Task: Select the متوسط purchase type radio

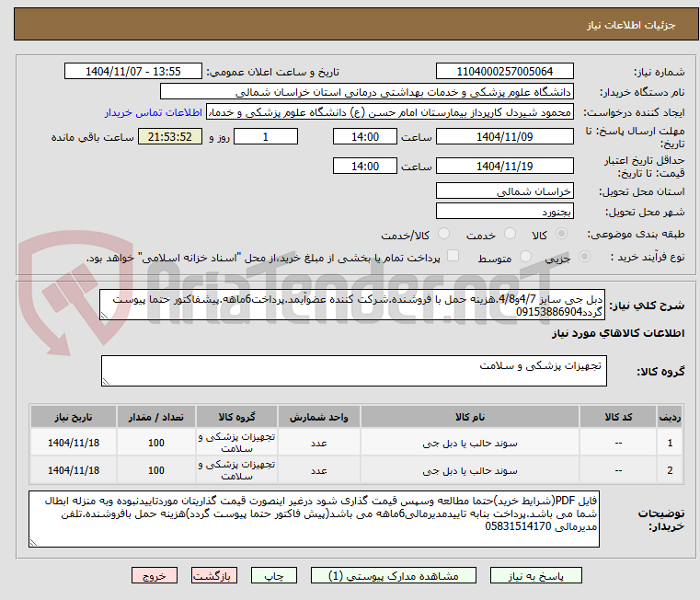Action: [525, 257]
